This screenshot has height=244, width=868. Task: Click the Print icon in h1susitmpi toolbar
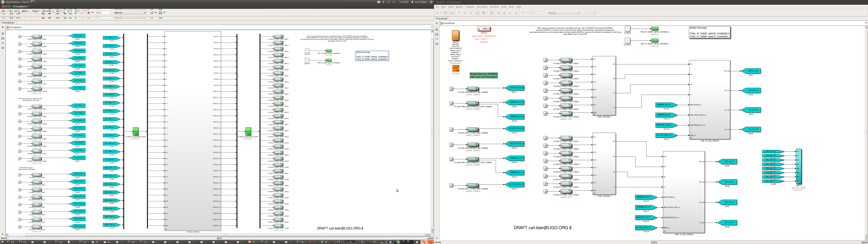tap(452, 13)
